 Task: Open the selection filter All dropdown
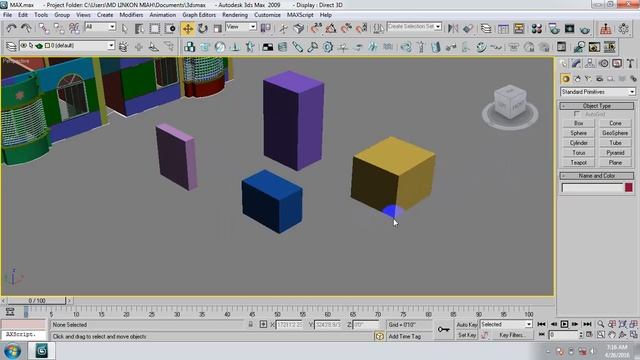100,27
